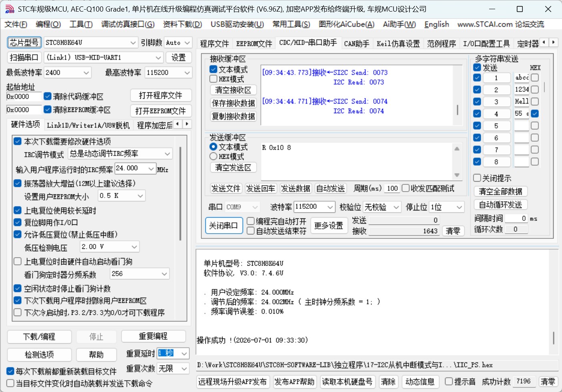Toggle 清除代码缓冲区 checkbox
This screenshot has height=392, width=562.
(48, 96)
